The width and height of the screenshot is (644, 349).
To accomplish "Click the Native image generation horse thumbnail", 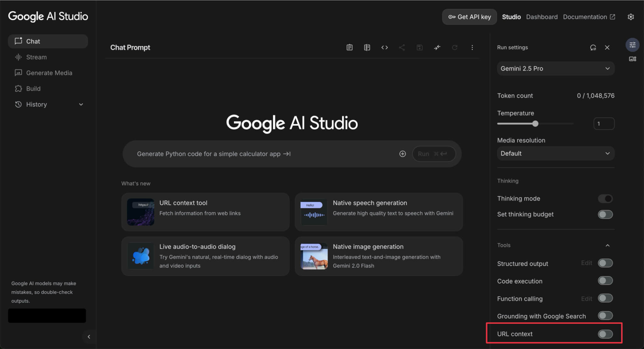I will 314,256.
